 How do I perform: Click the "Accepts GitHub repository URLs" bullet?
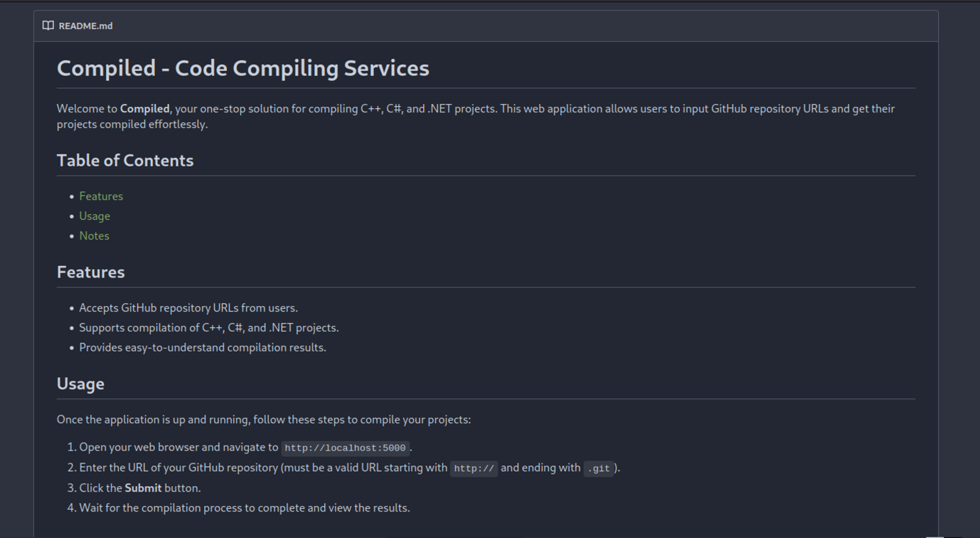tap(188, 308)
